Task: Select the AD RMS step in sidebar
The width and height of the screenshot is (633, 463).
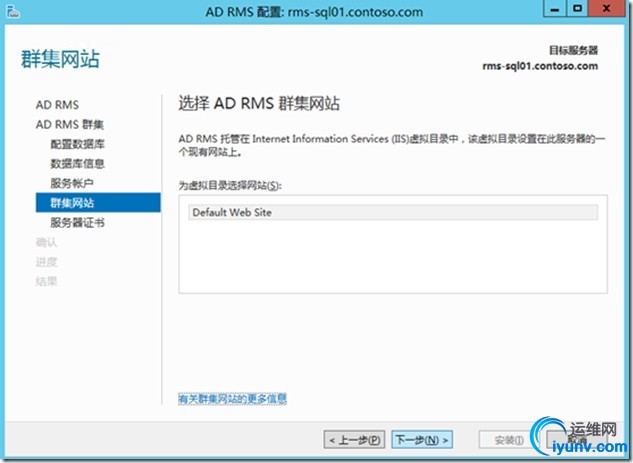Action: [x=57, y=105]
